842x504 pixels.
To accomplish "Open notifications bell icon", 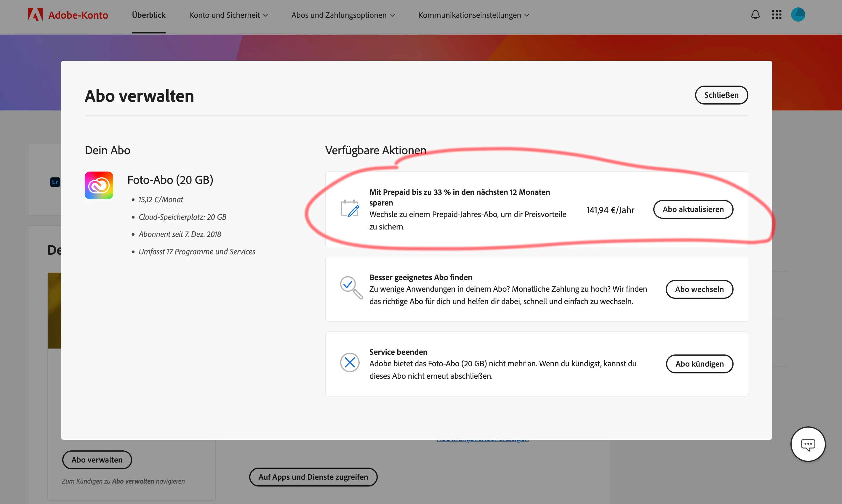I will click(x=755, y=15).
